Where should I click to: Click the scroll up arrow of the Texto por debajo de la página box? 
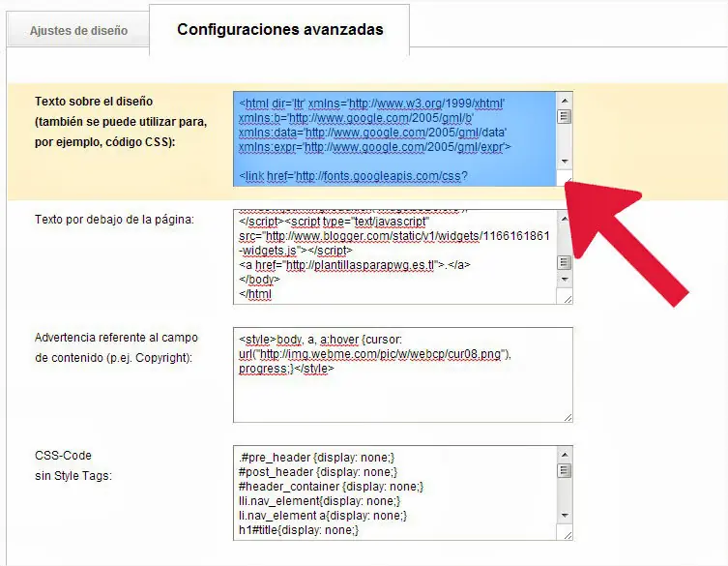click(x=565, y=219)
